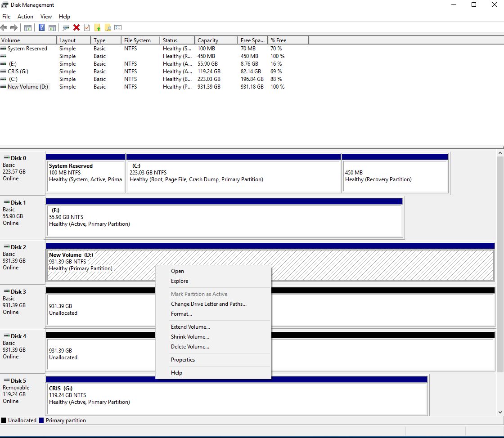Select the New Volume (D:) partition block

(x=270, y=262)
